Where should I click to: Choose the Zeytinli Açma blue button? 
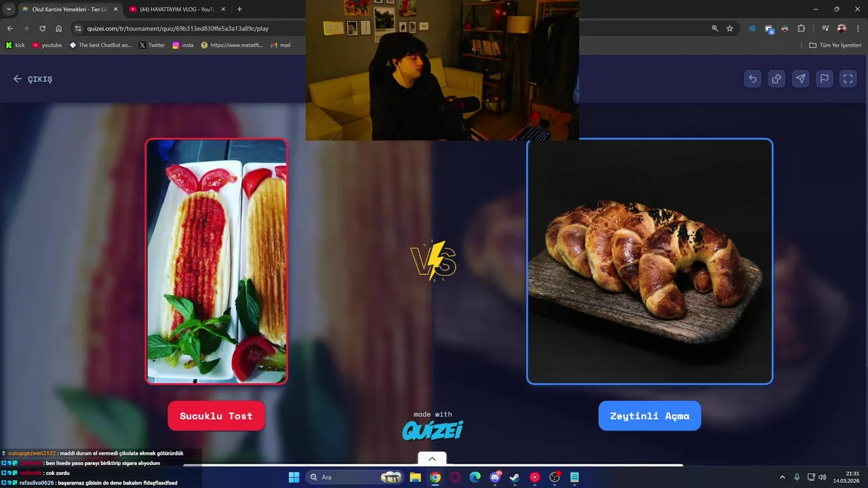[x=650, y=416]
